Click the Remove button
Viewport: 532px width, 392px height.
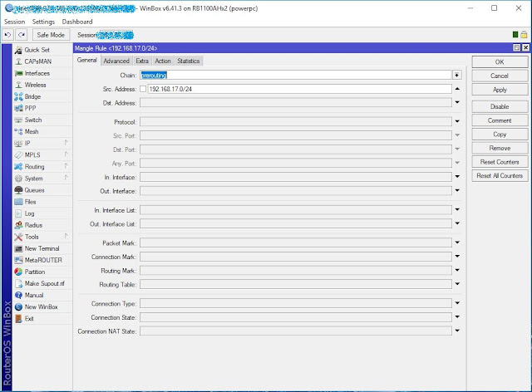tap(500, 148)
